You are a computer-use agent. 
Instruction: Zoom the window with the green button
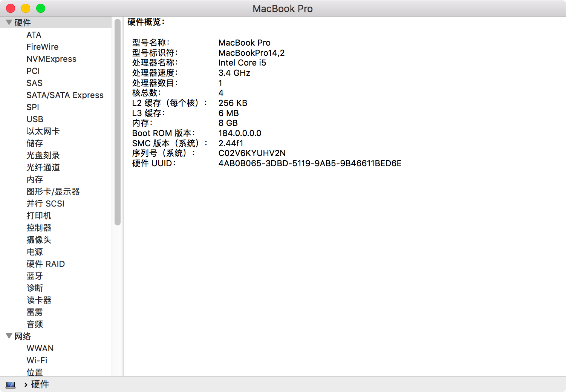[41, 8]
